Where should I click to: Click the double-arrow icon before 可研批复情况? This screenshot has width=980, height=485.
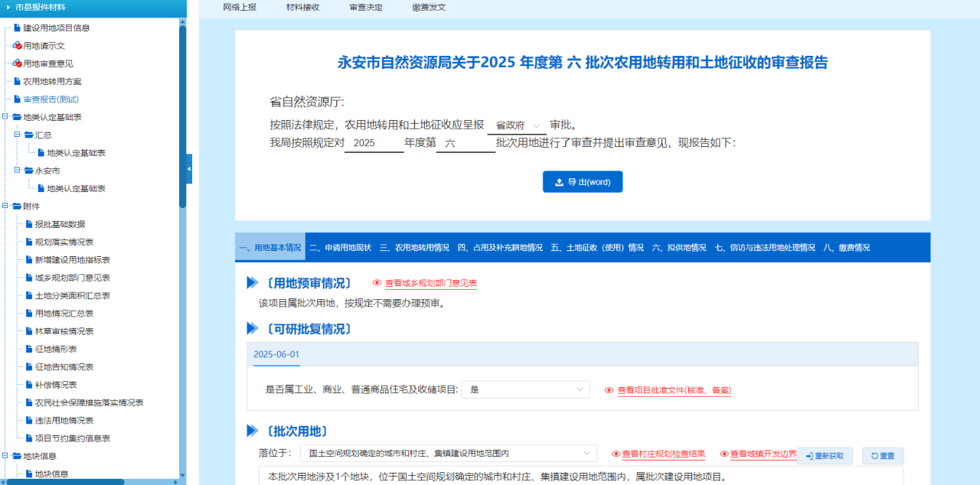(x=253, y=329)
